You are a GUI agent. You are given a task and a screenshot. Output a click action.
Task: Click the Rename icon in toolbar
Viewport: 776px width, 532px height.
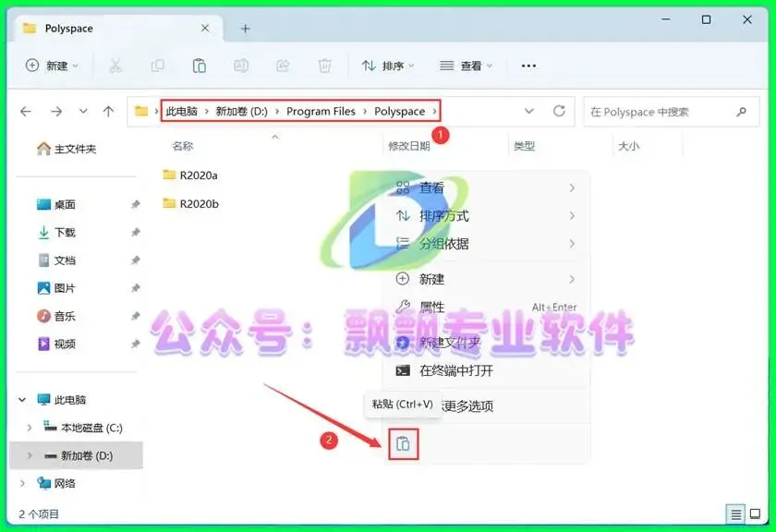coord(241,66)
